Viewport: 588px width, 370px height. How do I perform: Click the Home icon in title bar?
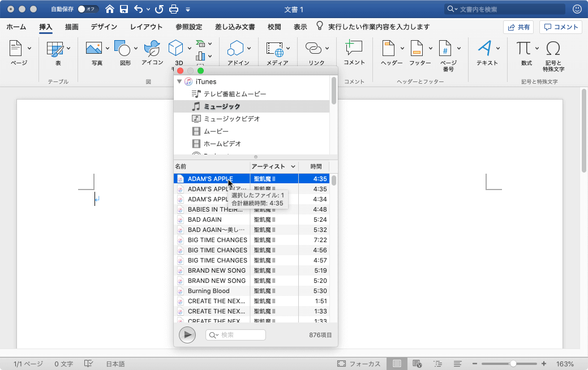coord(109,9)
